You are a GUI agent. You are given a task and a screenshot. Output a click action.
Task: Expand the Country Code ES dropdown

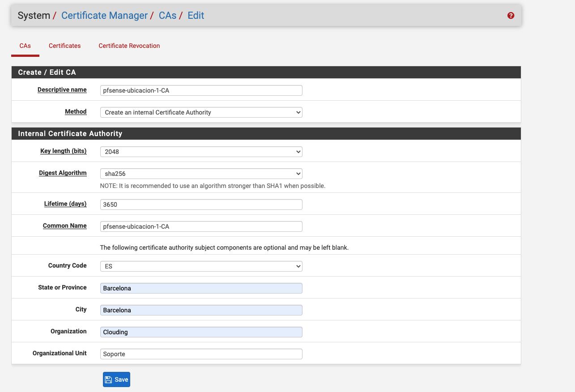201,266
